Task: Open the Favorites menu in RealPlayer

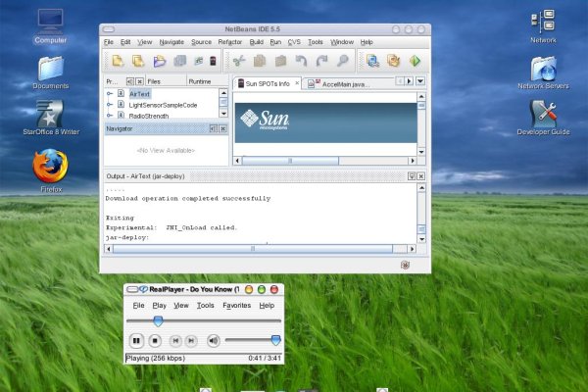Action: point(236,306)
